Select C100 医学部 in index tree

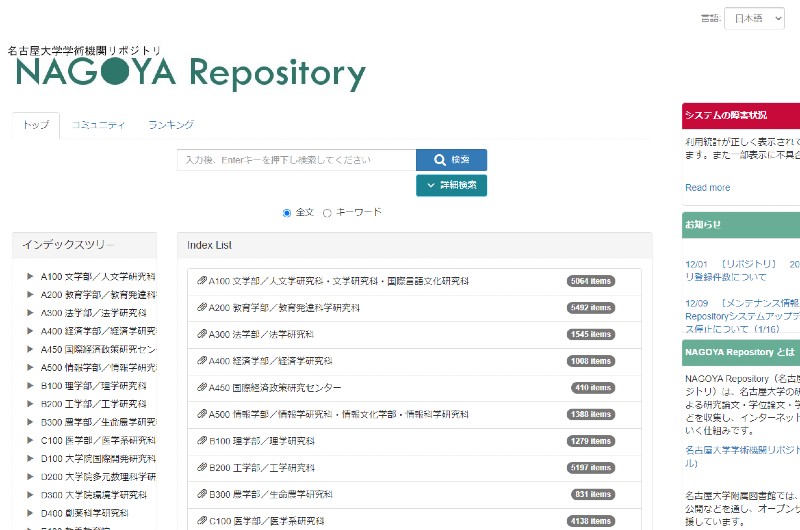[98, 440]
